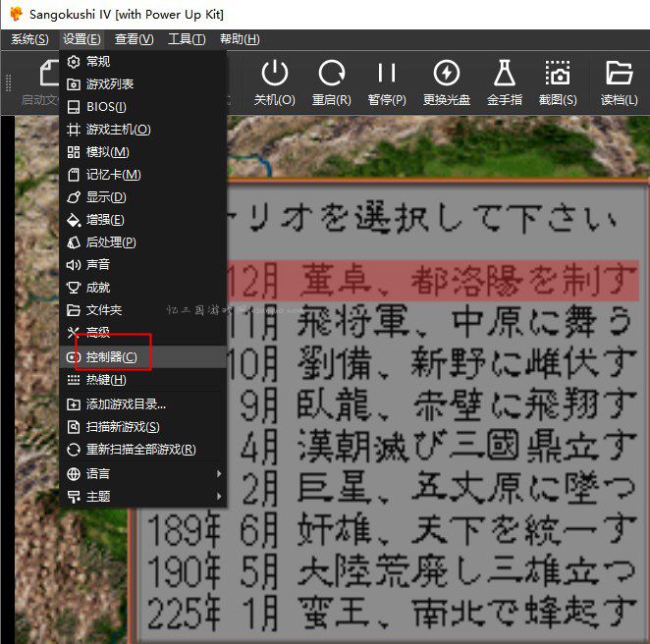
Task: Open 高级 advanced settings entry
Action: pyautogui.click(x=143, y=333)
